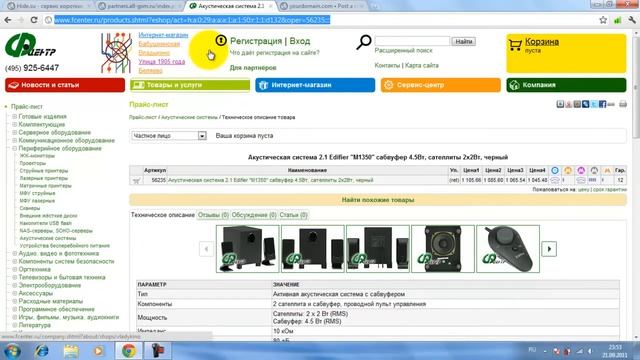Viewport: 640px width, 360px height.
Task: Open Для партнёров link
Action: [253, 68]
